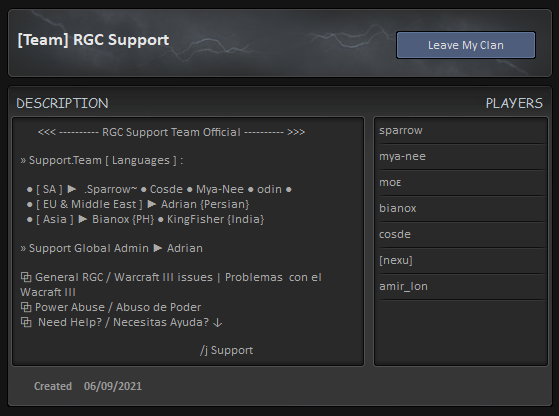Click the DESCRIPTION heading

pyautogui.click(x=62, y=103)
